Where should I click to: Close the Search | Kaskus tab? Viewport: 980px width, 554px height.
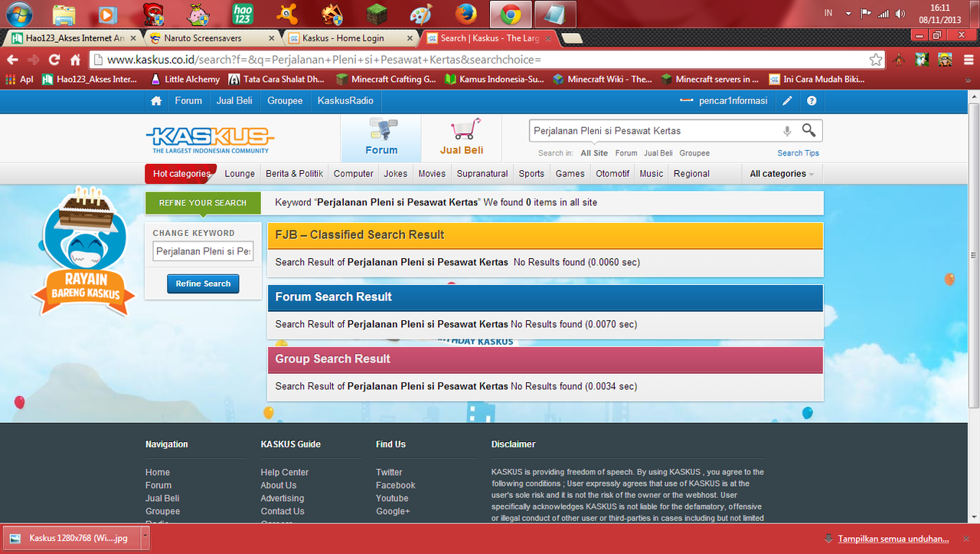click(x=549, y=38)
